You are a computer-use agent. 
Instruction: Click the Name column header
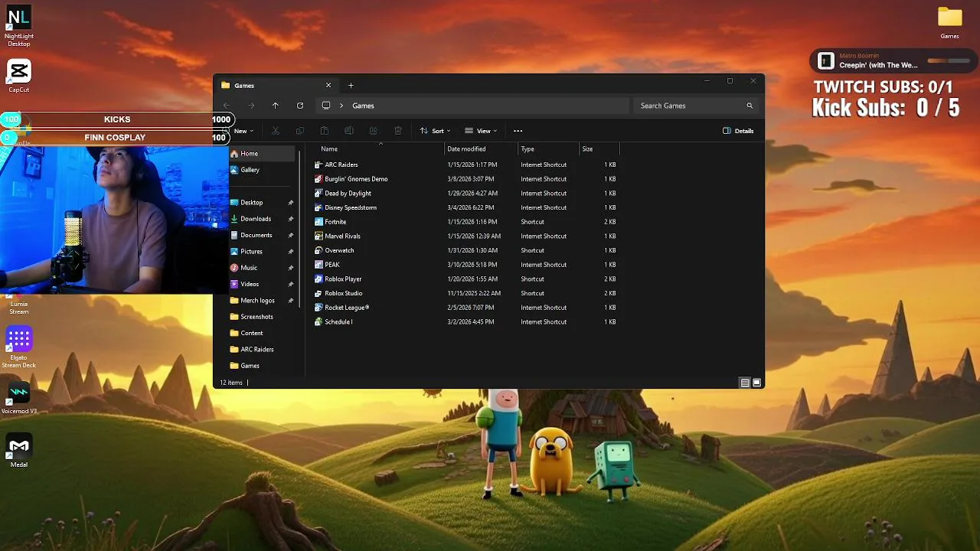click(379, 149)
